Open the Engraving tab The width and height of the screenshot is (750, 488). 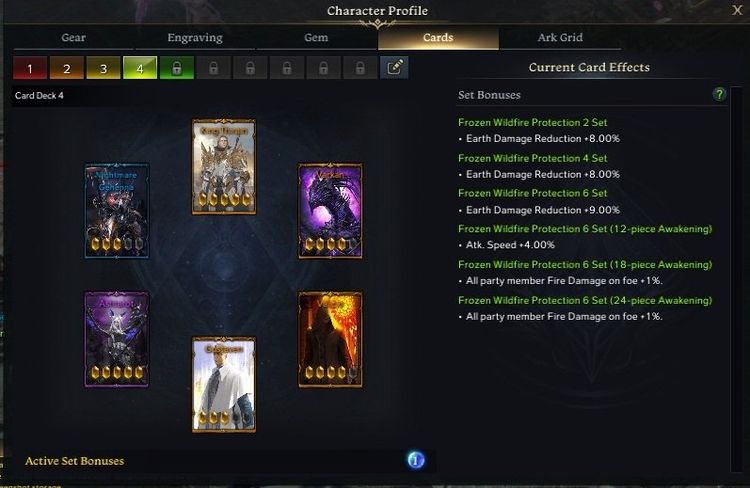coord(195,38)
